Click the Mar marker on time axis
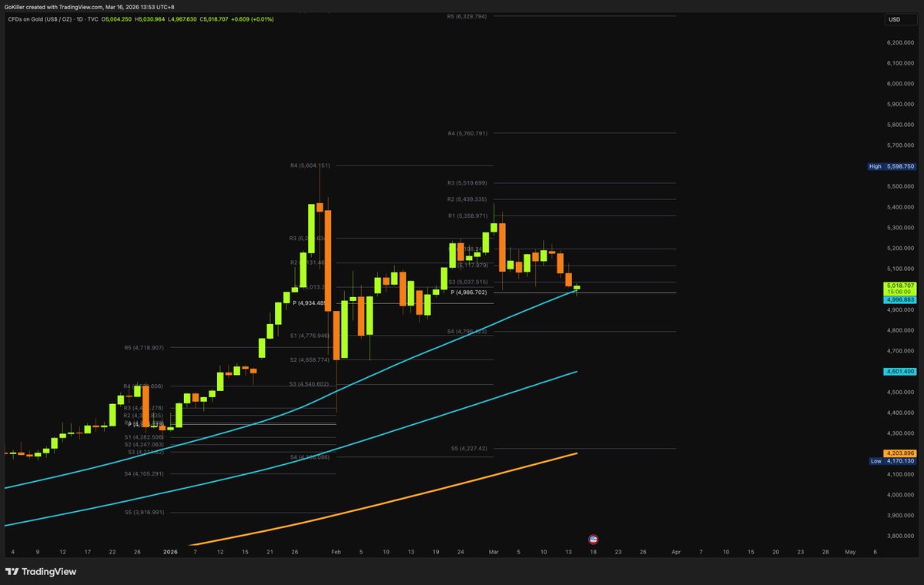The image size is (924, 585). [x=494, y=552]
